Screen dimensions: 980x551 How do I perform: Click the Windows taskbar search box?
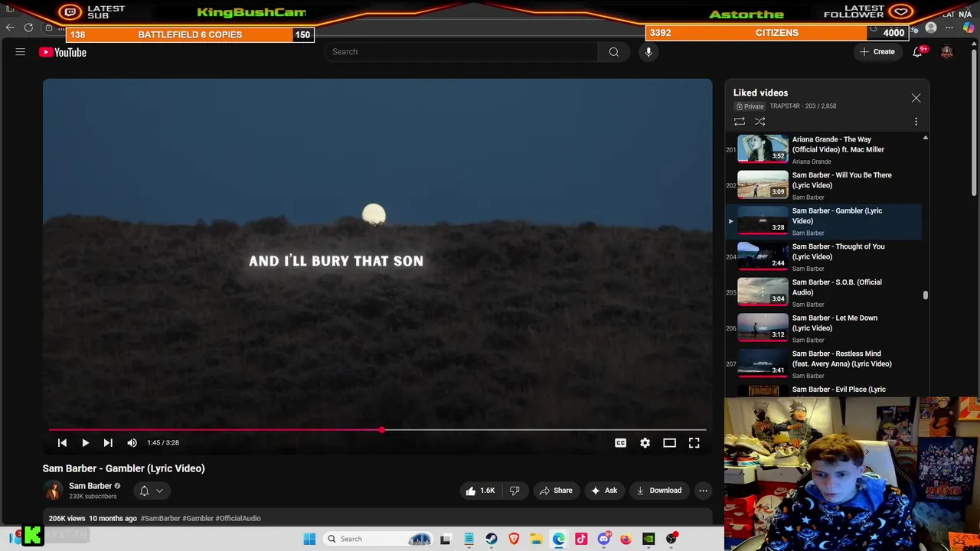pyautogui.click(x=380, y=539)
